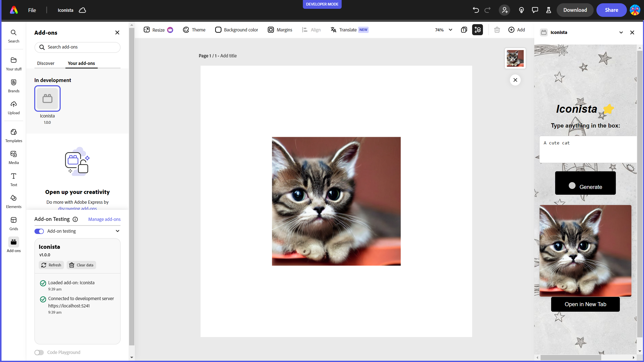Collapse the Add-on testing section chevron
The width and height of the screenshot is (644, 362).
[118, 231]
